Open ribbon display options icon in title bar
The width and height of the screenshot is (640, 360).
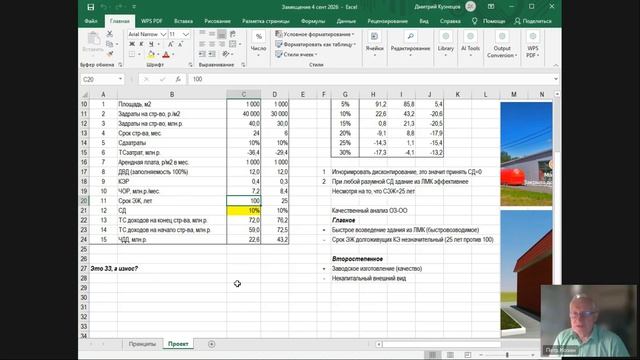point(491,7)
